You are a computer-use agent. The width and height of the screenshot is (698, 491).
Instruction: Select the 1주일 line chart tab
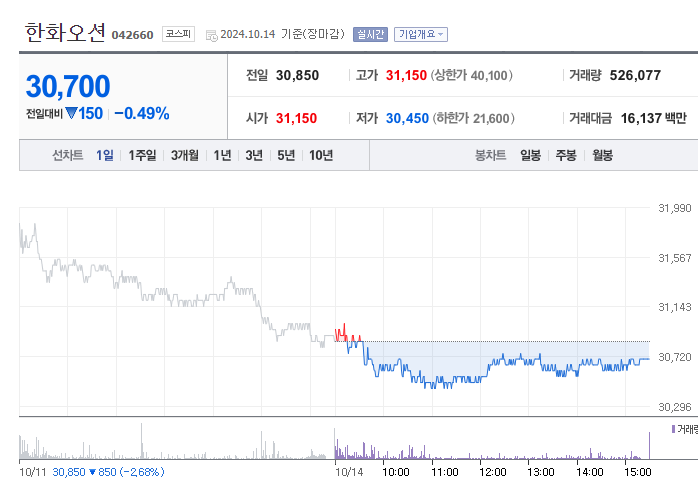point(142,155)
